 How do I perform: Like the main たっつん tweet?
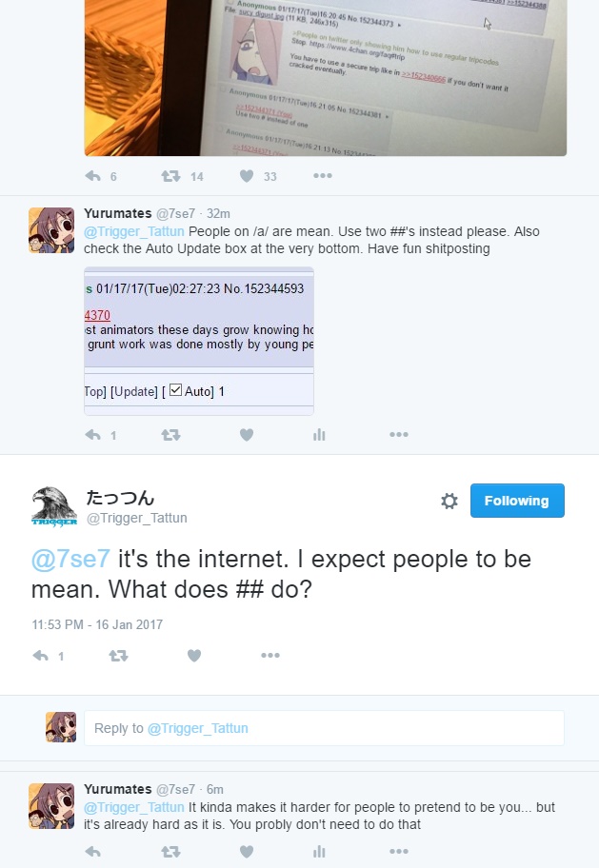coord(194,656)
